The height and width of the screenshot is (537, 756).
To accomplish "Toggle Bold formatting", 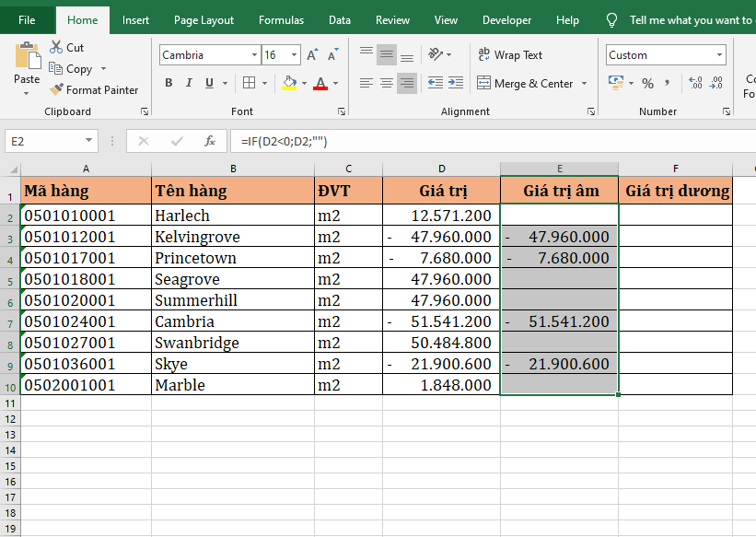I will [169, 84].
